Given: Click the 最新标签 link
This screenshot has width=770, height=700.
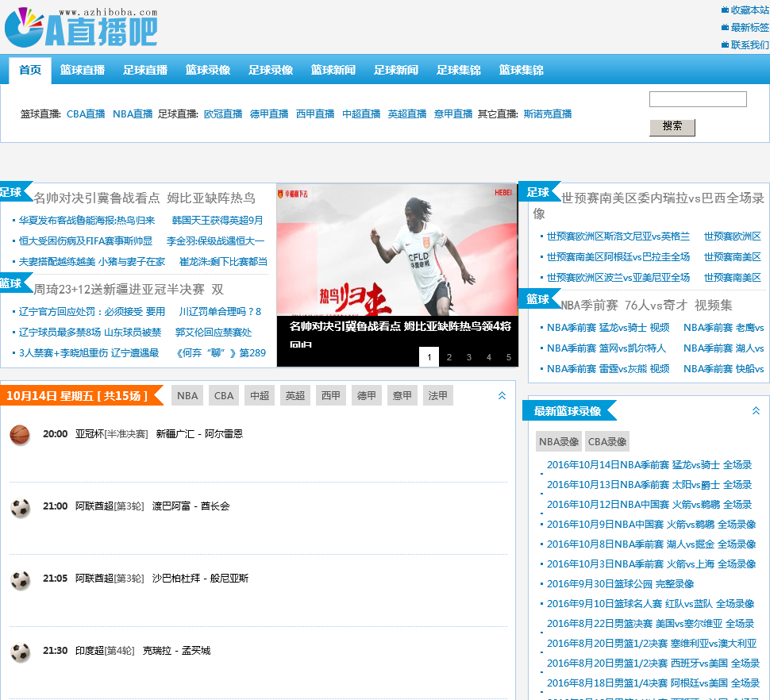Looking at the screenshot, I should [x=749, y=28].
